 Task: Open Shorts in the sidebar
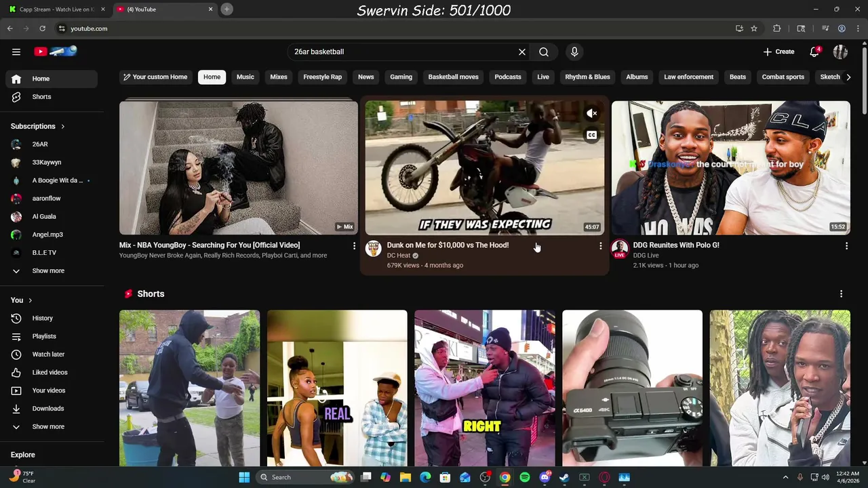[x=52, y=97]
